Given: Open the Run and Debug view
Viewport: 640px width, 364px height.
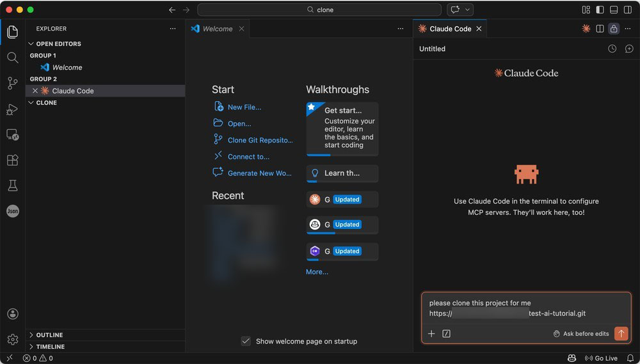Looking at the screenshot, I should click(x=13, y=109).
